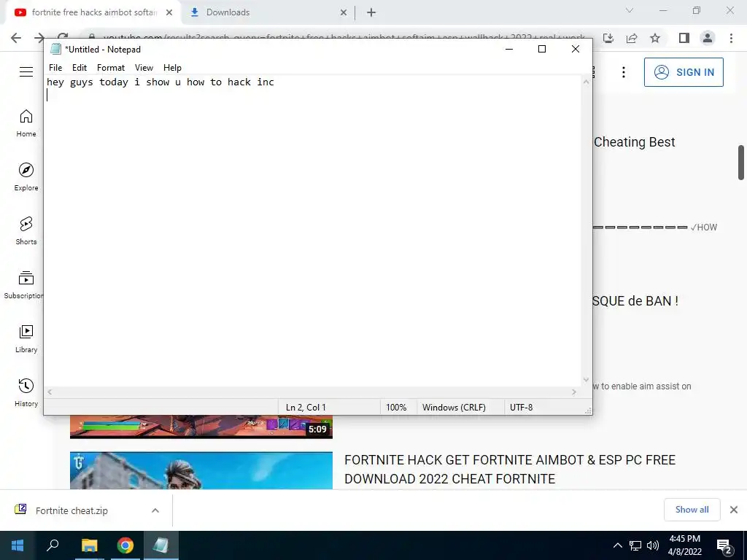Open the YouTube hamburger guide menu
This screenshot has width=747, height=560.
pos(26,72)
